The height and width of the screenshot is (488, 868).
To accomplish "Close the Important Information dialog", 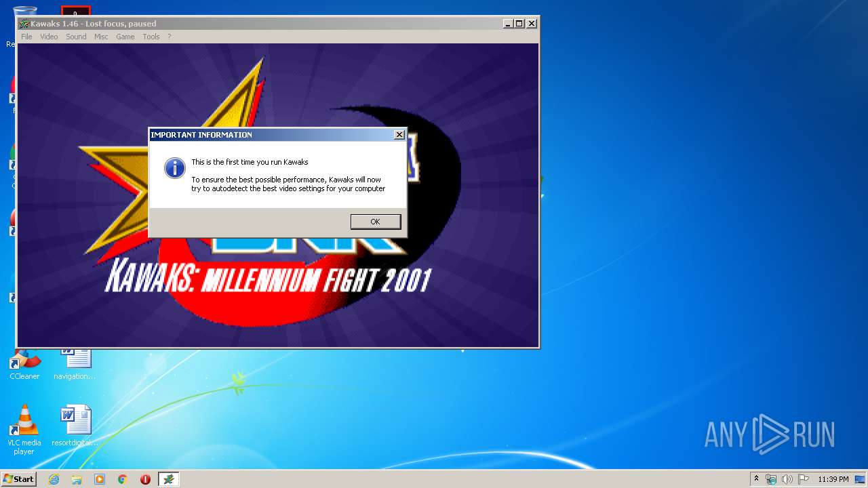I will [x=399, y=135].
